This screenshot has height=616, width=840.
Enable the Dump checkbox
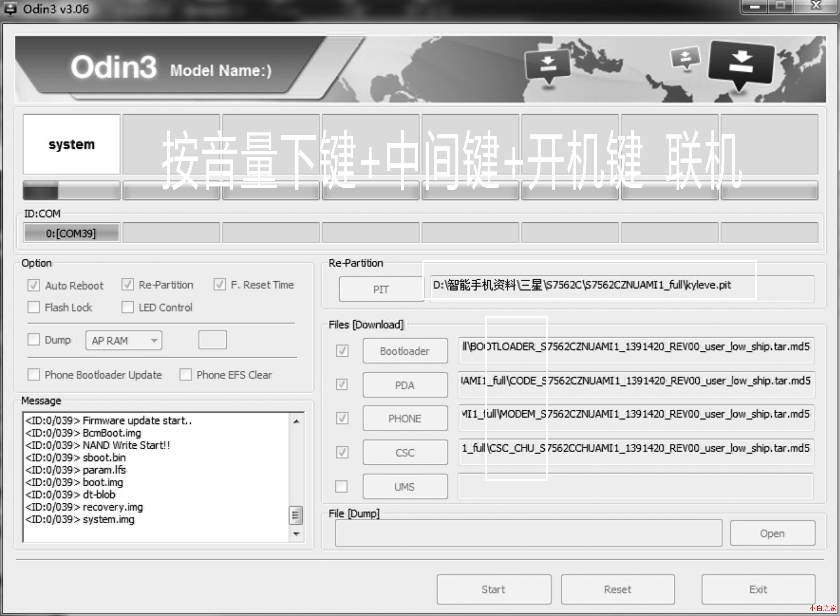click(33, 339)
